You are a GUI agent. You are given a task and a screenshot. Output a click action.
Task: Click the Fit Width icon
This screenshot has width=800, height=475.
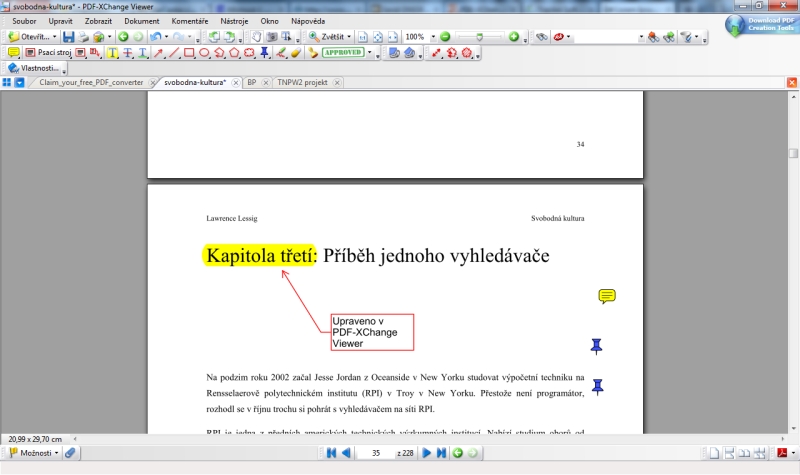click(x=393, y=37)
